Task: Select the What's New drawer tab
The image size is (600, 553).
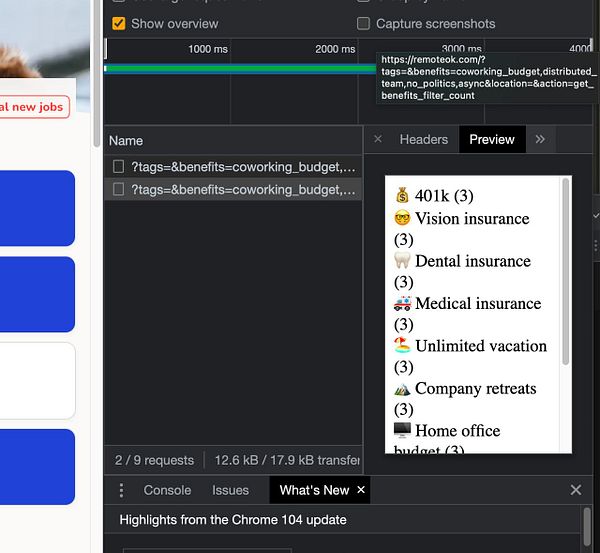Action: click(314, 490)
